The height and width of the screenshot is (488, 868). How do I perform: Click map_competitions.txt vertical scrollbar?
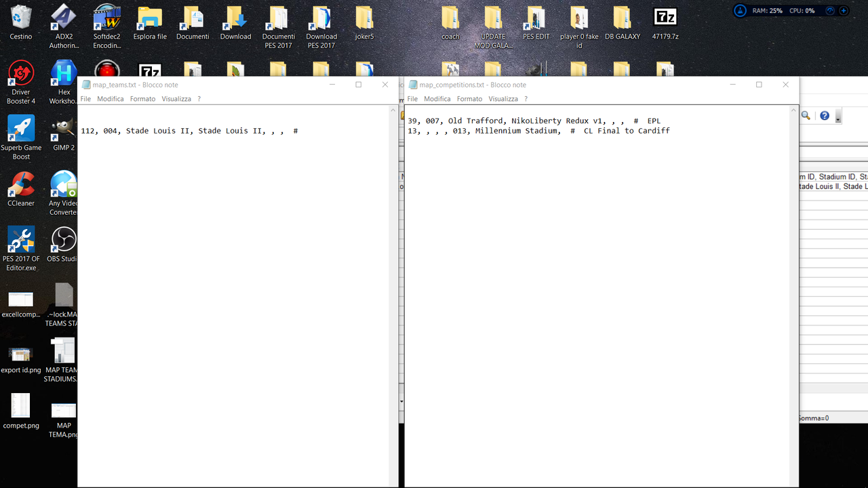coord(794,296)
